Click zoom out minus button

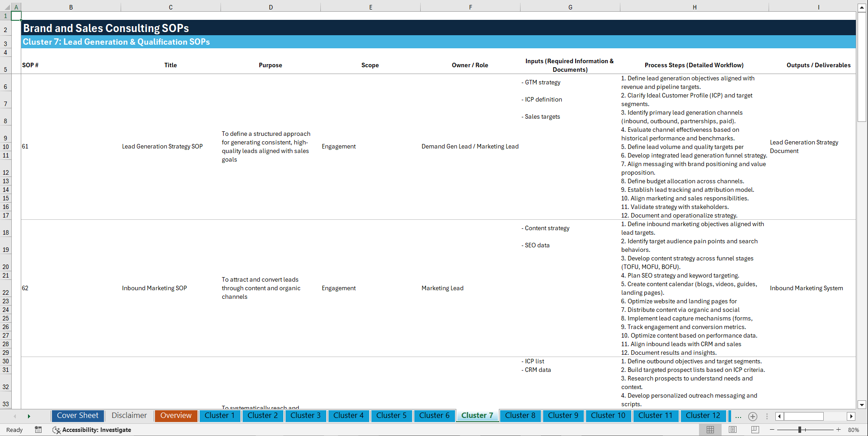tap(772, 430)
